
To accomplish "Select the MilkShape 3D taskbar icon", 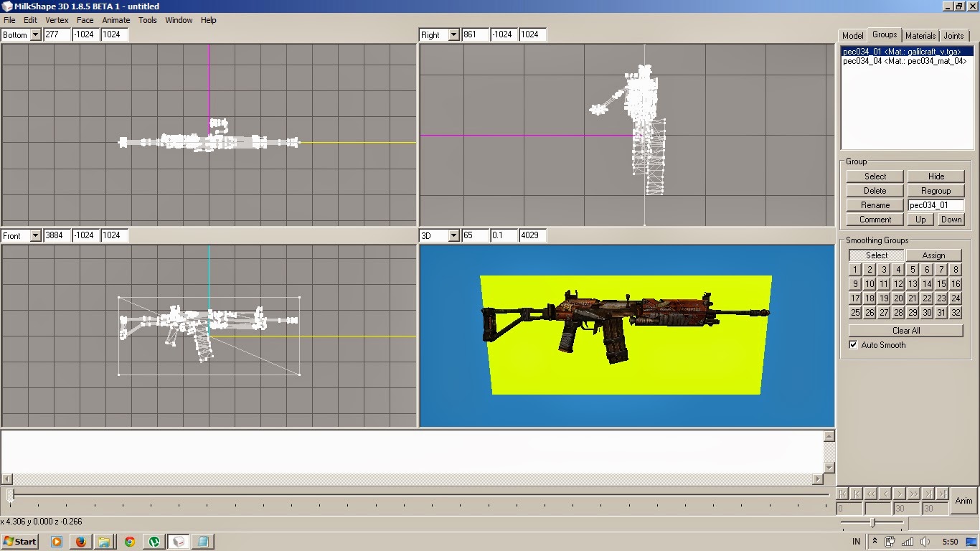I will pyautogui.click(x=179, y=542).
